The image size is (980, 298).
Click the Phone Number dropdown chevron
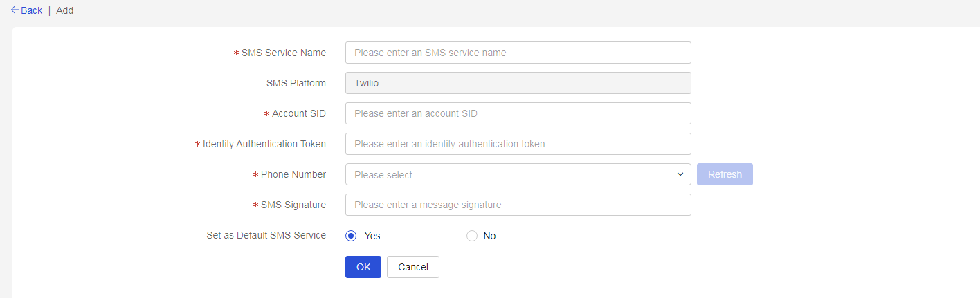click(680, 174)
